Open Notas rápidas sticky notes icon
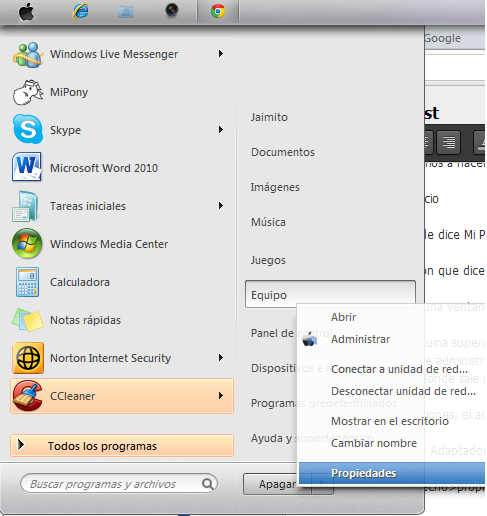Viewport: 487px width, 516px height. (x=28, y=320)
